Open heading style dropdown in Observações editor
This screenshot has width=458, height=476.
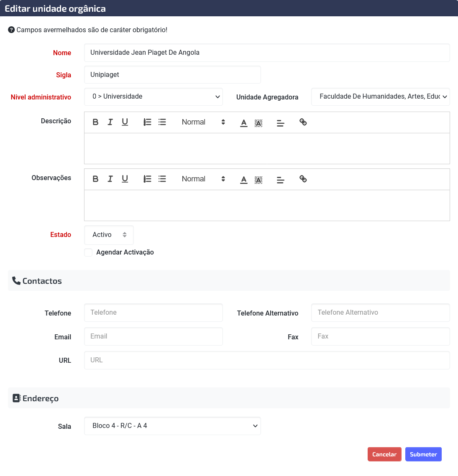[x=203, y=179]
